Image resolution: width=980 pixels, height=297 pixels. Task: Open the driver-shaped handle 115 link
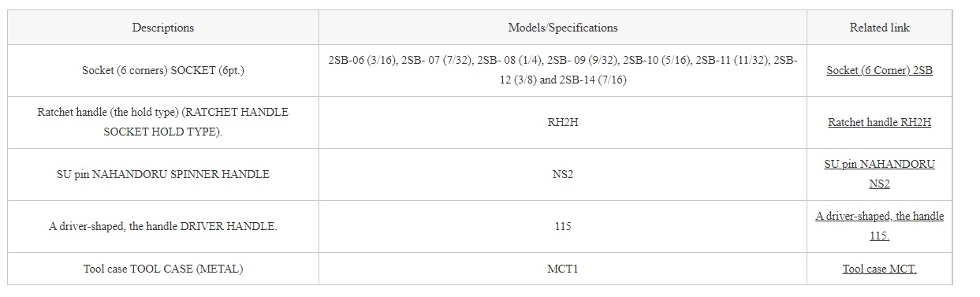(879, 226)
